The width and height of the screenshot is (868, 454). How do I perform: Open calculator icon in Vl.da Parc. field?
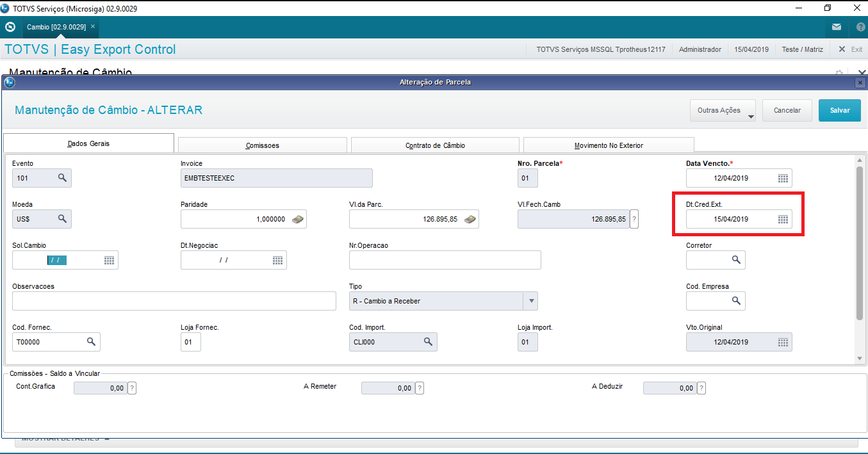470,219
